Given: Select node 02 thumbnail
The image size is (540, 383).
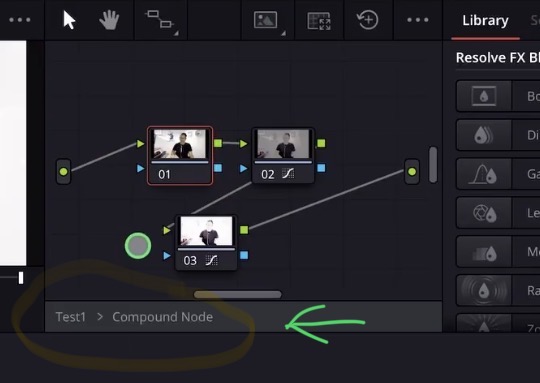Looking at the screenshot, I should [283, 144].
